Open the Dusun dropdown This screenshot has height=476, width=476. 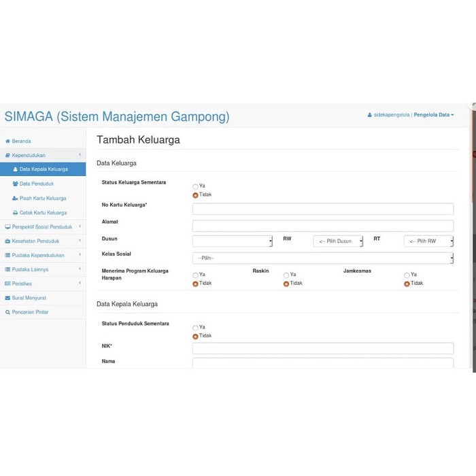click(x=233, y=241)
